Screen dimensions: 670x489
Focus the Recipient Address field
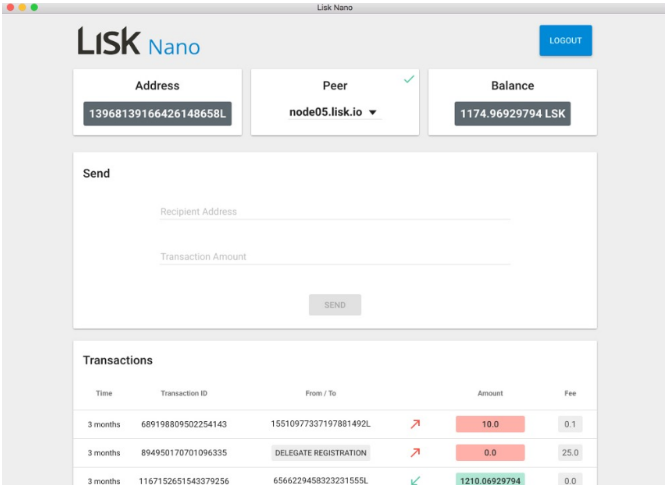[x=335, y=212]
